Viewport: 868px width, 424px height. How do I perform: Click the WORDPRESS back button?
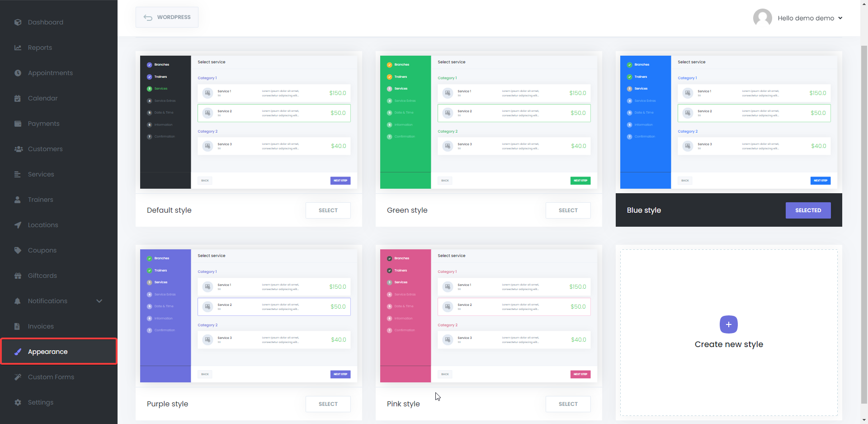tap(166, 17)
